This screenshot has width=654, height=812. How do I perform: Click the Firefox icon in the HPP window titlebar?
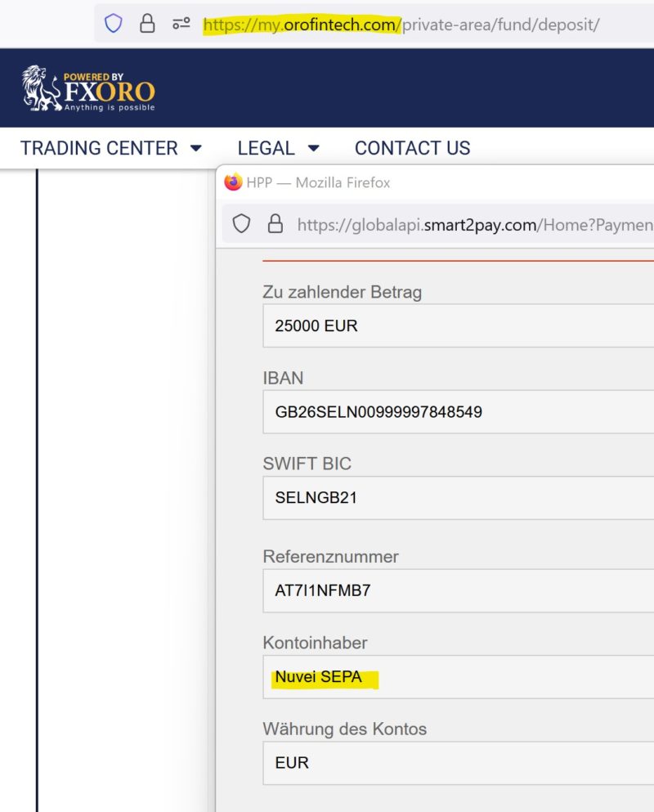click(x=232, y=182)
